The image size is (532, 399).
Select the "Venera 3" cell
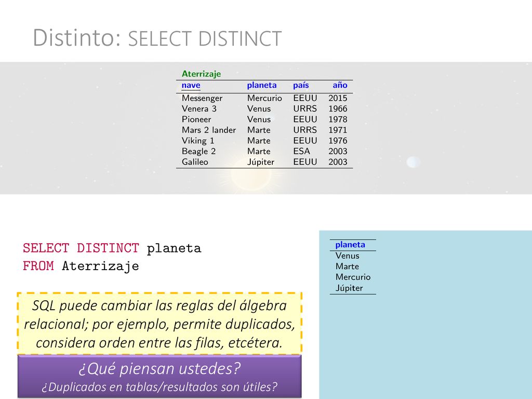pos(199,109)
